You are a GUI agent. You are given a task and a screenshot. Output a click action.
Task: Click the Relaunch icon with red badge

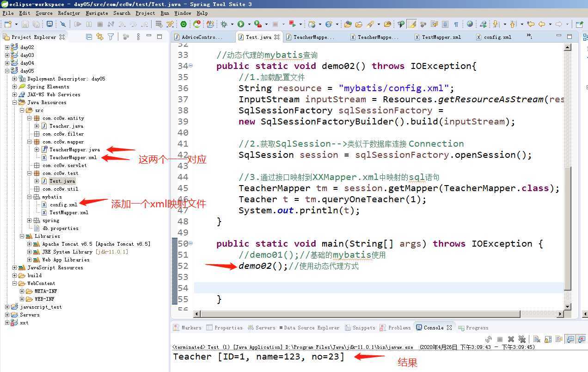197,24
